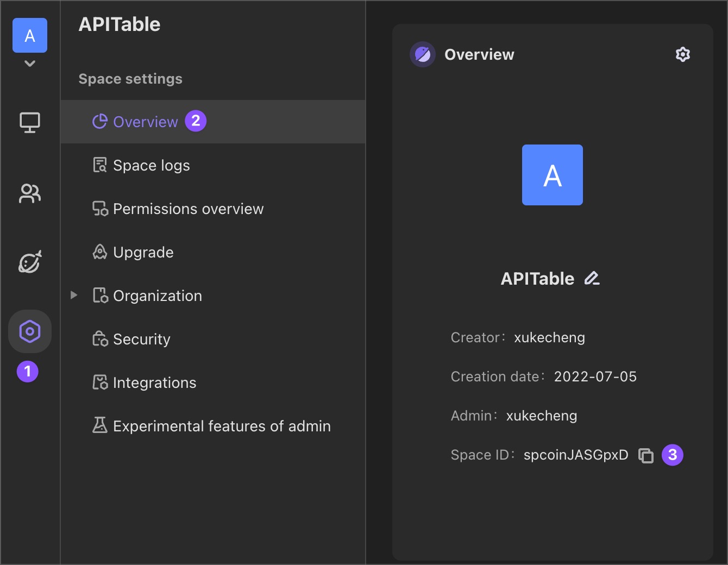Click the Upgrade rocket icon

[x=100, y=252]
